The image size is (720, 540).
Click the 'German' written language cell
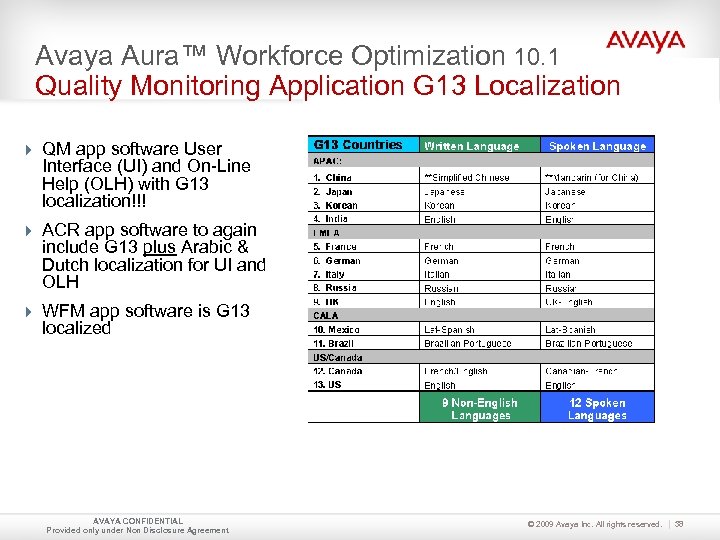[479, 260]
